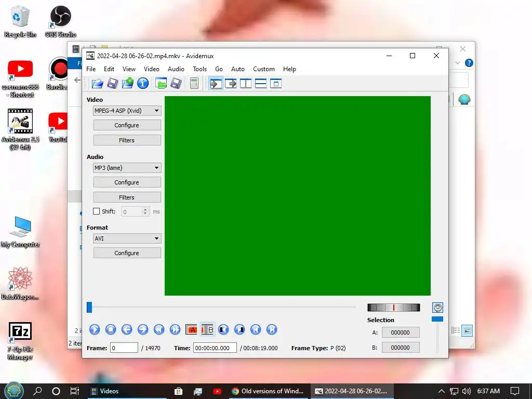532x399 pixels.
Task: Select side-by-side preview layout icon
Action: click(246, 84)
